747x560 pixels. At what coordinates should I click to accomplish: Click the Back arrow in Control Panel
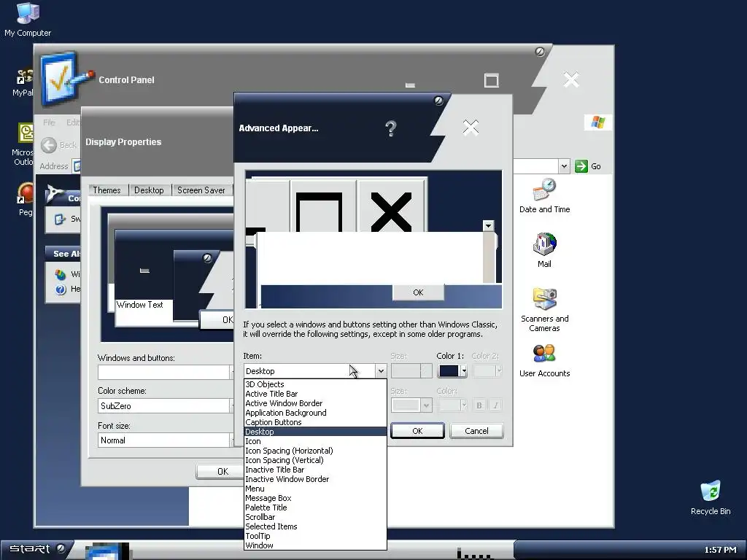49,145
